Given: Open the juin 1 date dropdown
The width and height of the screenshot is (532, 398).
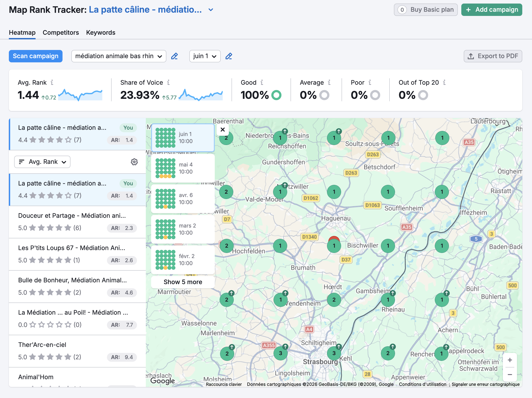Looking at the screenshot, I should point(205,56).
